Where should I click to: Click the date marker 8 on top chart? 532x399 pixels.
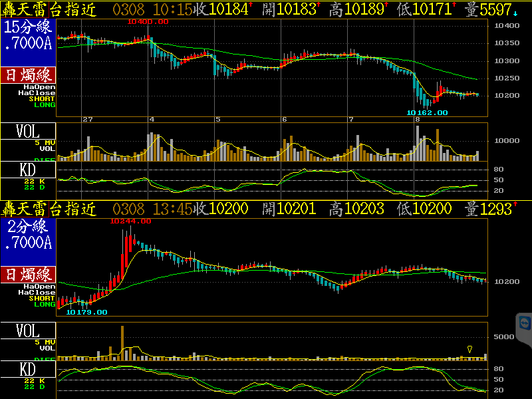point(417,120)
